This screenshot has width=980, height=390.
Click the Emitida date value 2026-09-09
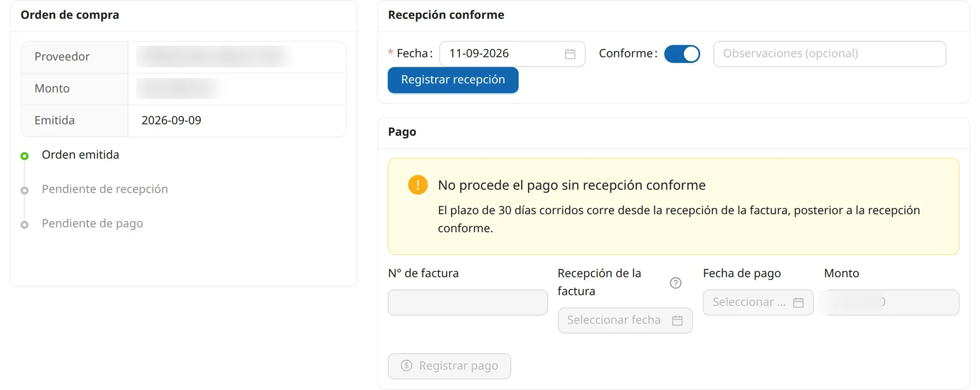click(x=171, y=121)
